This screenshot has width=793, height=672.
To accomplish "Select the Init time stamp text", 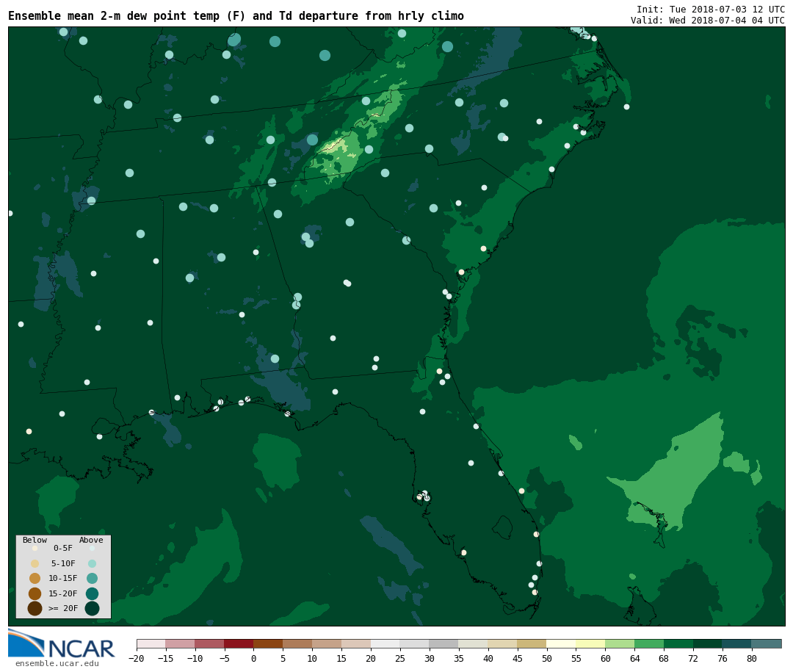I will click(x=711, y=9).
